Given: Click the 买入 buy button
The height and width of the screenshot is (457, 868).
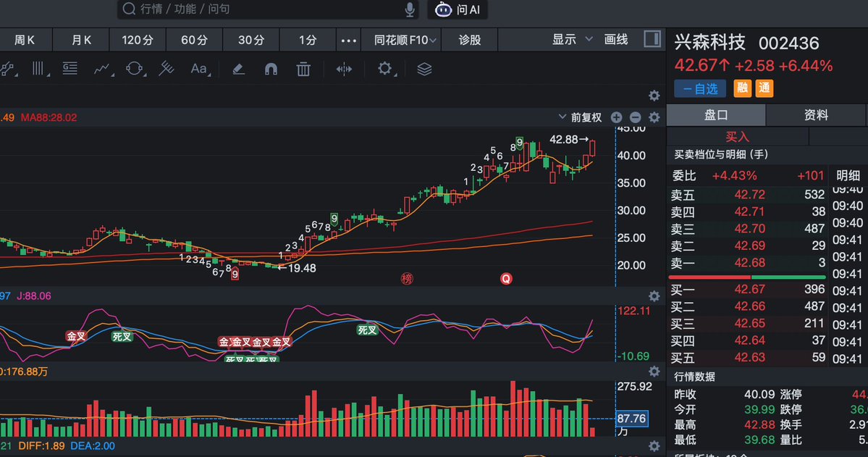Looking at the screenshot, I should 738,136.
